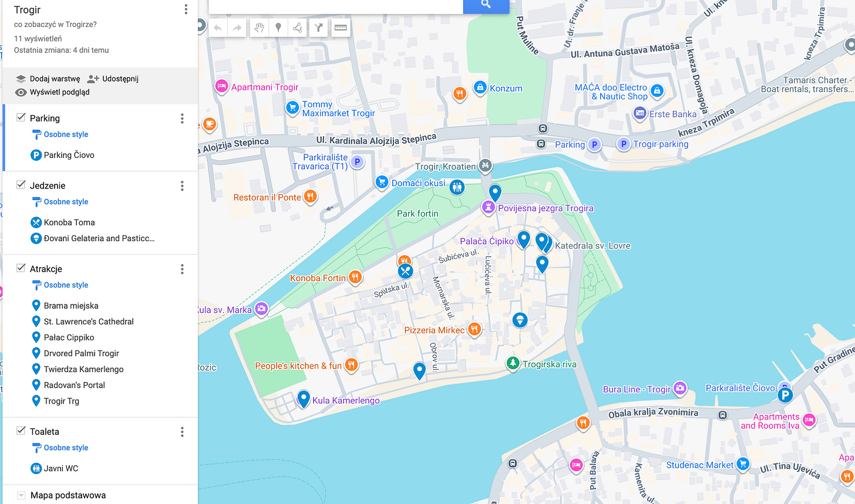
Task: Click the map title Trogir to edit it
Action: 27,10
